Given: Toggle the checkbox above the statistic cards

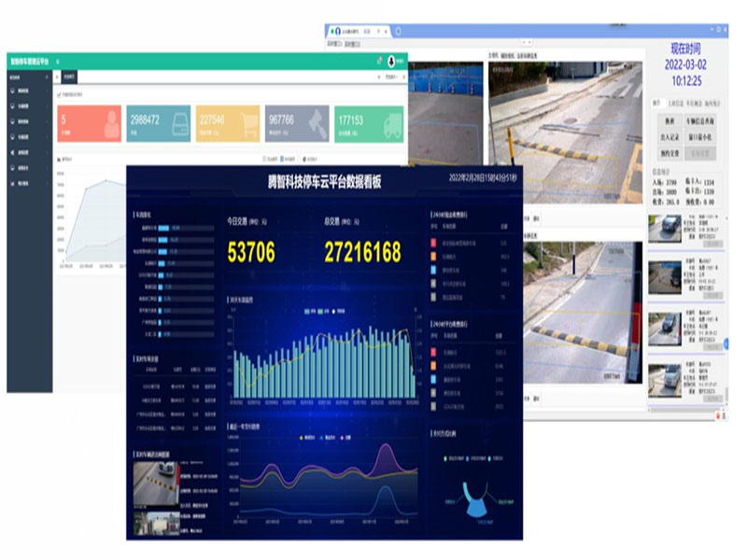Looking at the screenshot, I should coord(59,94).
